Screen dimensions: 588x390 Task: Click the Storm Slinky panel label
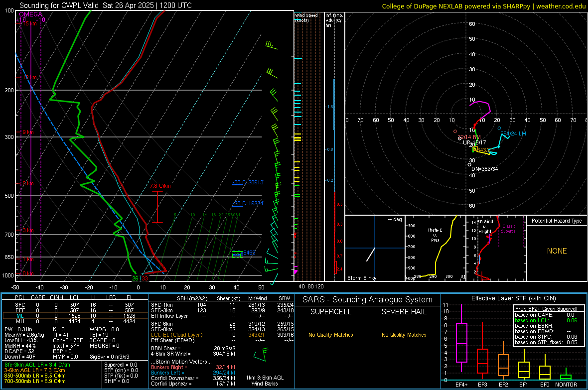coord(361,278)
